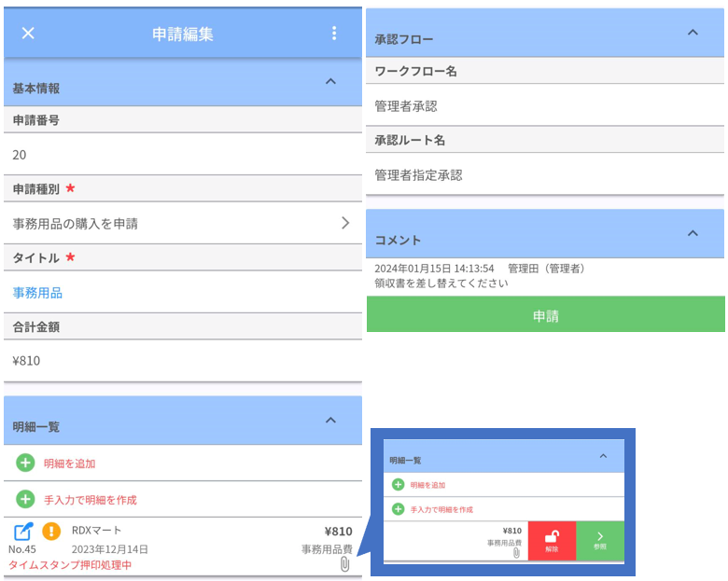The height and width of the screenshot is (581, 728).
Task: Open the three-dot menu in the 申請編集 header
Action: click(334, 34)
